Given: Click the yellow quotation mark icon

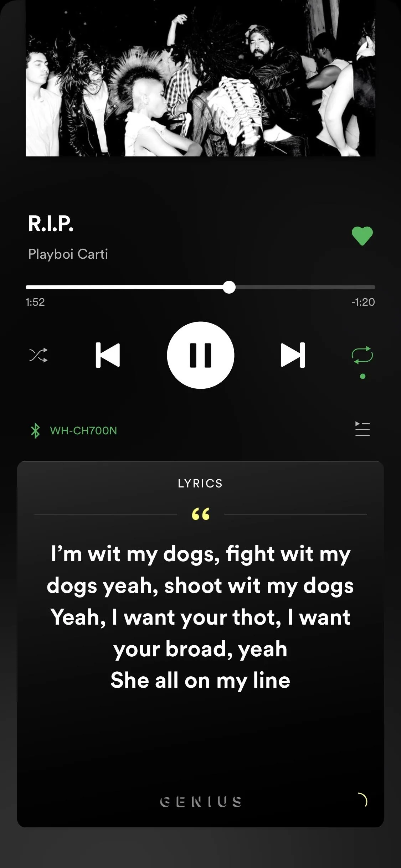Looking at the screenshot, I should click(201, 514).
